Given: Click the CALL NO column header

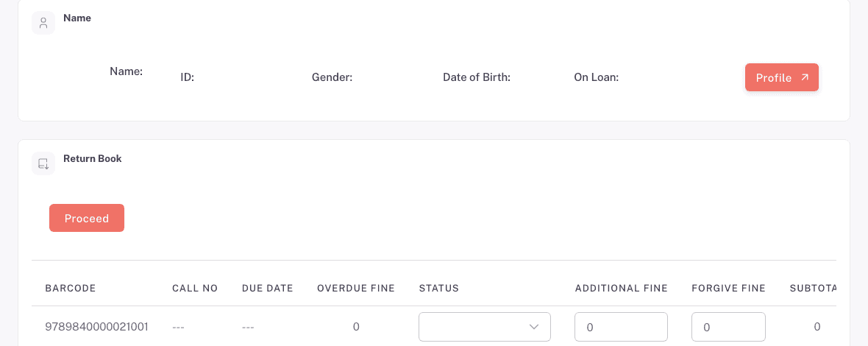Looking at the screenshot, I should (195, 288).
